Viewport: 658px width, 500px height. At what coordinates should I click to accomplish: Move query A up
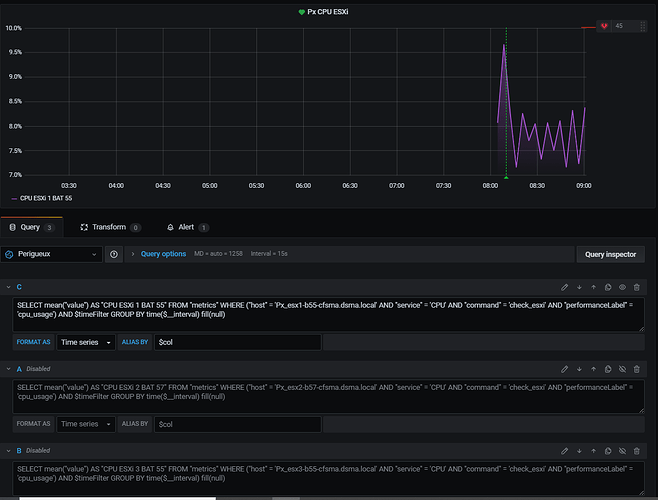pyautogui.click(x=593, y=369)
